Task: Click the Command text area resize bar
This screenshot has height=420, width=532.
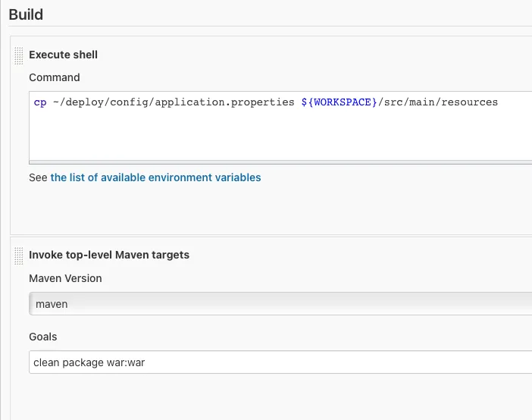Action: 280,161
